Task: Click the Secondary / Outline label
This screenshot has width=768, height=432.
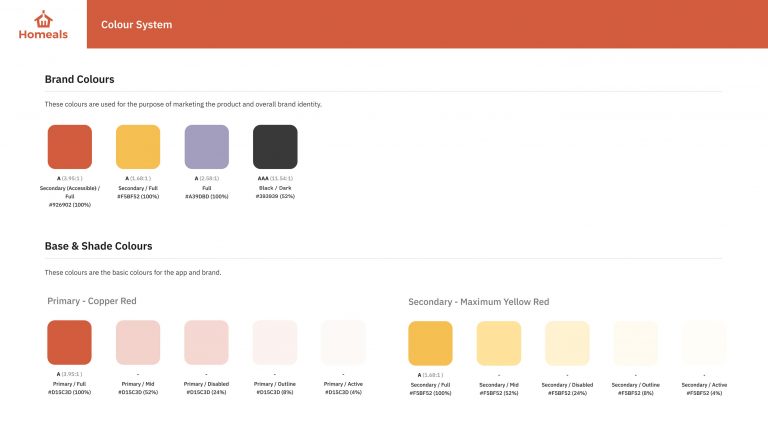Action: [x=636, y=385]
